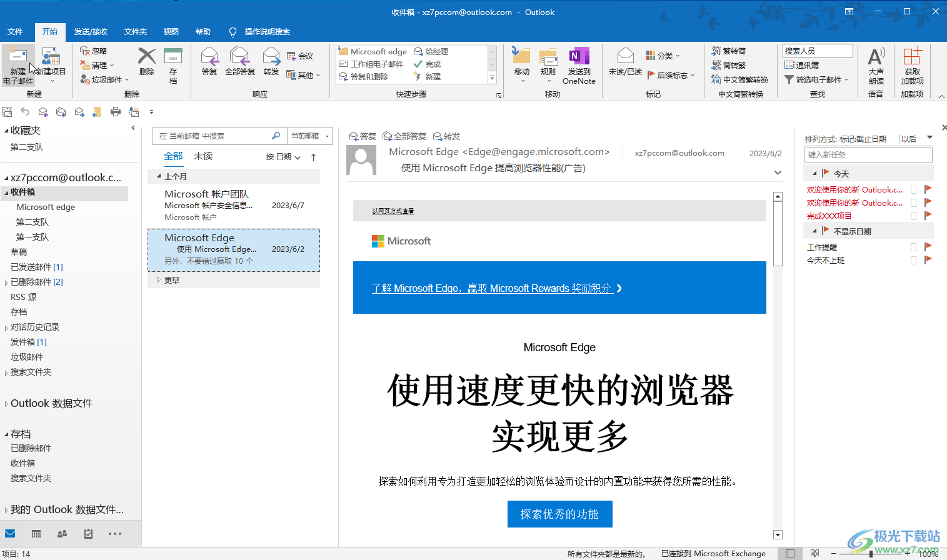Create a new email with 新建电子邮件
This screenshot has width=947, height=560.
[x=18, y=66]
